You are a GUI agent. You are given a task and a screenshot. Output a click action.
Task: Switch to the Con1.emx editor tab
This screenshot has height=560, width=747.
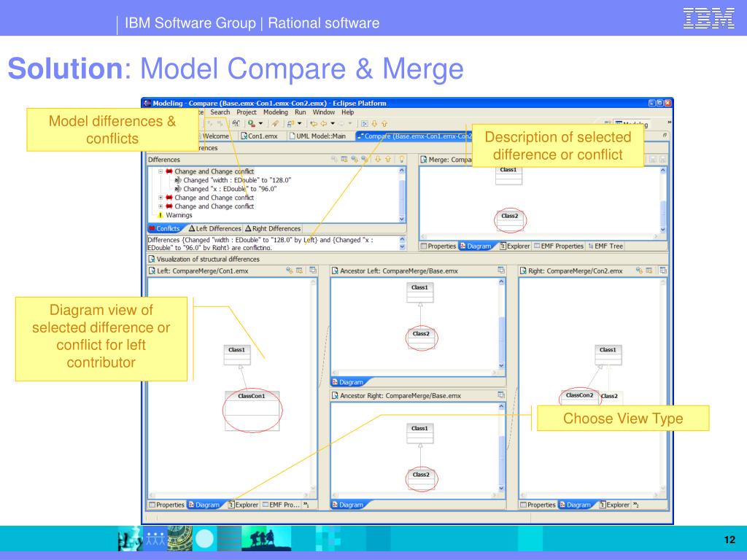[x=259, y=136]
